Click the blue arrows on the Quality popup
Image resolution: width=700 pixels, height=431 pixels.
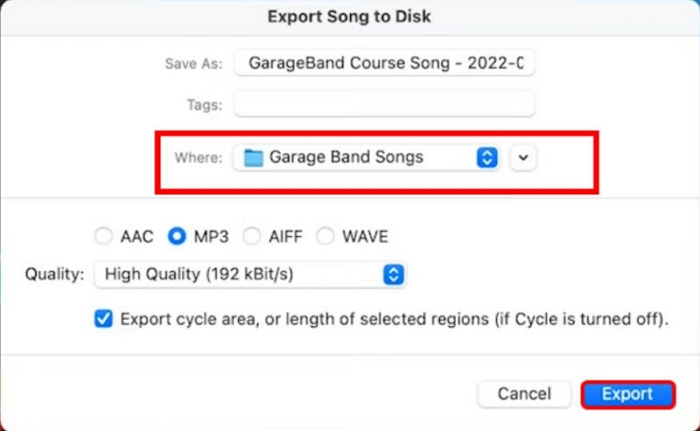pos(394,273)
